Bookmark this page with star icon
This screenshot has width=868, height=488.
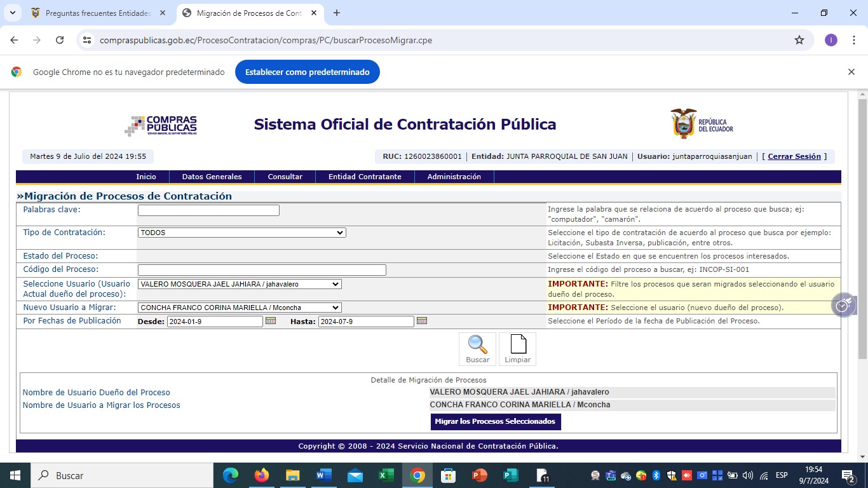[x=799, y=40]
